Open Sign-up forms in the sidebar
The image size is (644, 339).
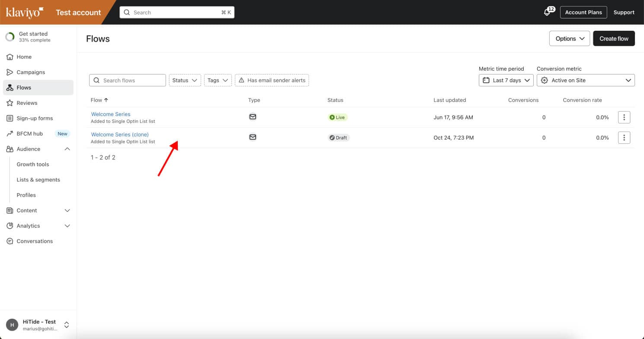tap(35, 118)
